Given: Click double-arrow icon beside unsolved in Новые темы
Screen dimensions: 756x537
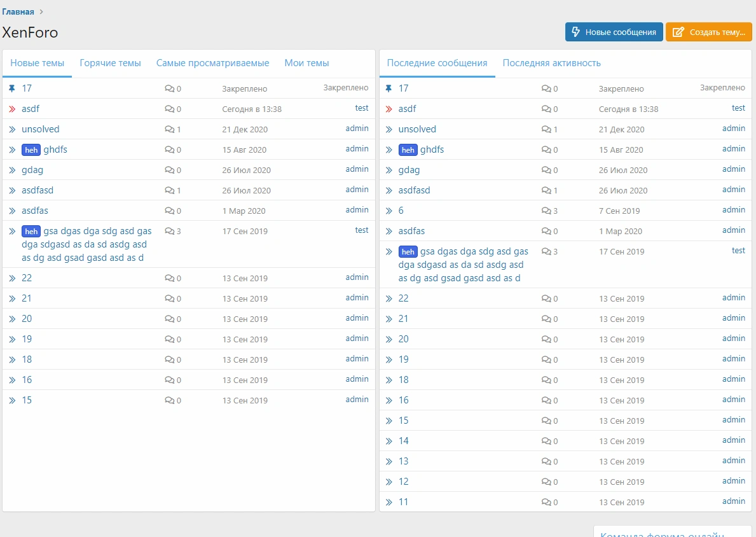Looking at the screenshot, I should click(x=12, y=129).
